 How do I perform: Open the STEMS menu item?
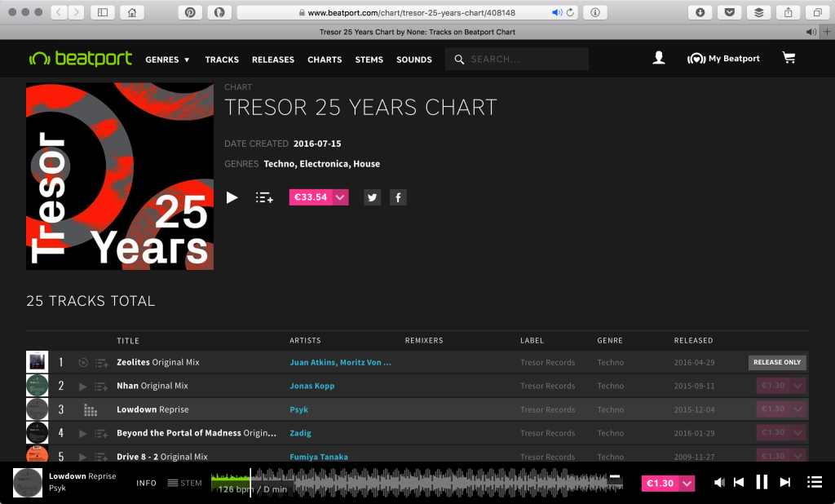[369, 60]
